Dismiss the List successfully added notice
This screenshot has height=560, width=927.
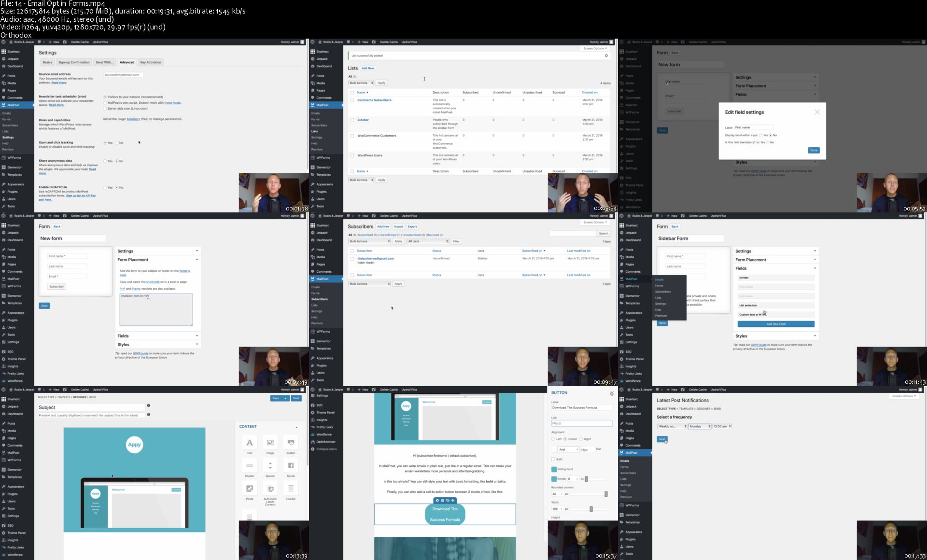606,56
